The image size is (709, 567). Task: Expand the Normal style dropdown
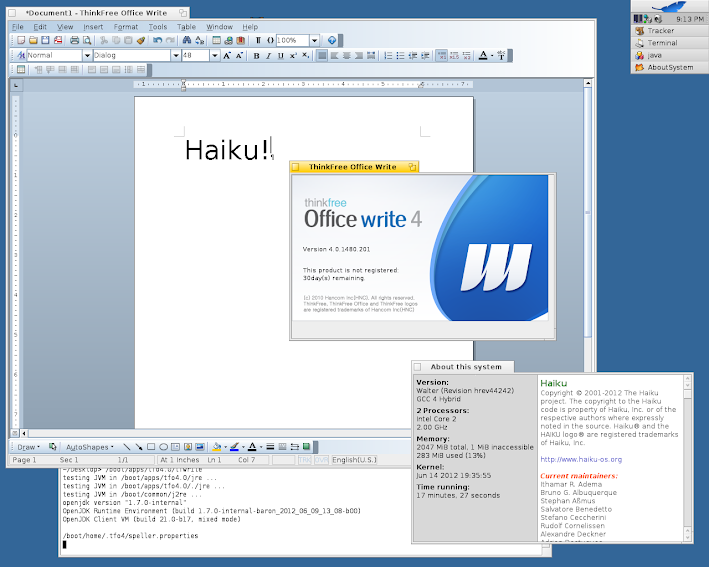point(87,55)
